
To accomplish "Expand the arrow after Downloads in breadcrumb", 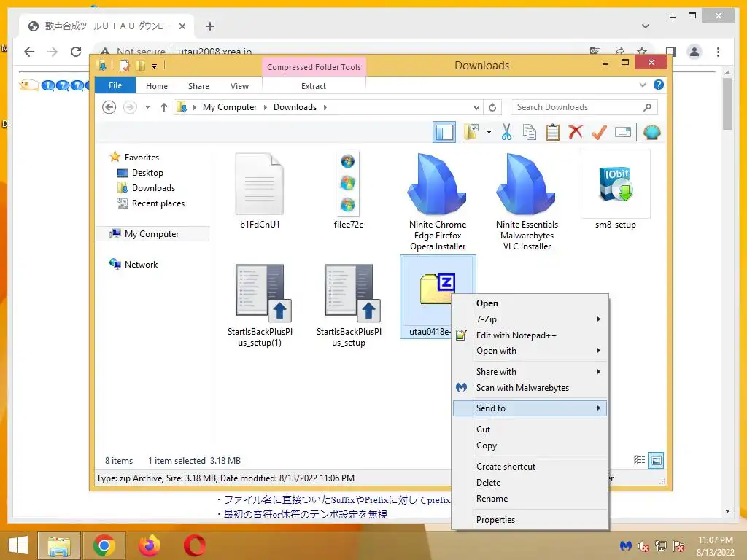I will pyautogui.click(x=325, y=107).
